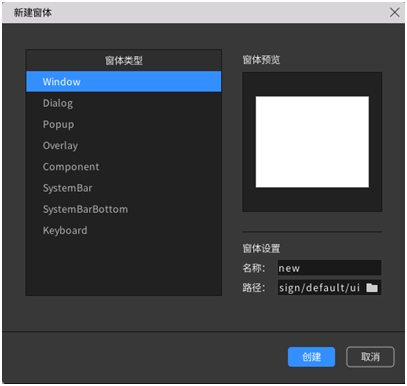Viewport: 407px width, 386px height.
Task: Click the 窗体预览 label
Action: (261, 60)
